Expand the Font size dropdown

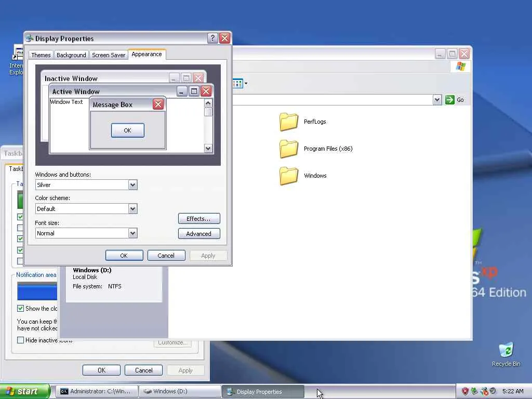[x=132, y=233]
